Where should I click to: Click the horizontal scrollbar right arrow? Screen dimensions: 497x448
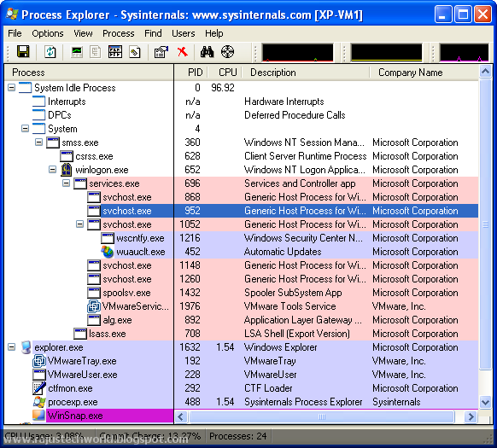coord(471,416)
